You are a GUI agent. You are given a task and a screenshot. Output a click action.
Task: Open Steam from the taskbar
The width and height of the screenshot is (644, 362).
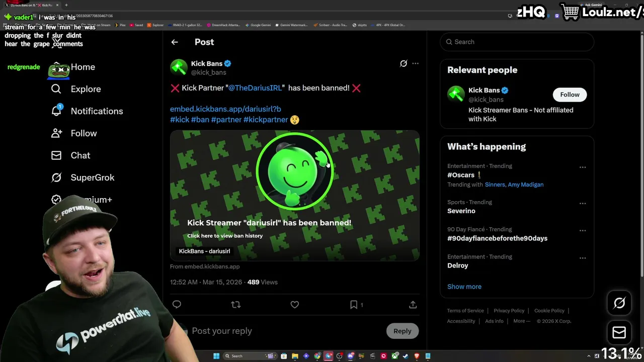click(x=406, y=356)
